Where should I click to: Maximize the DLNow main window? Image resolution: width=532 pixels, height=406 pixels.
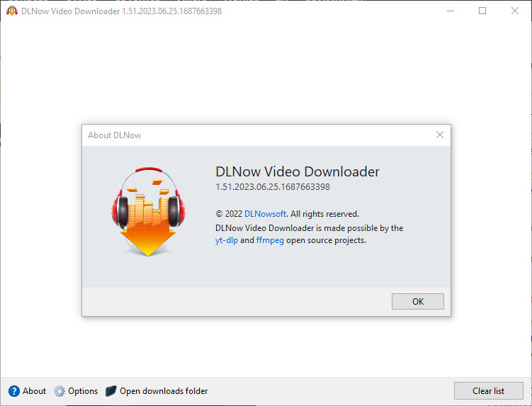pyautogui.click(x=482, y=11)
